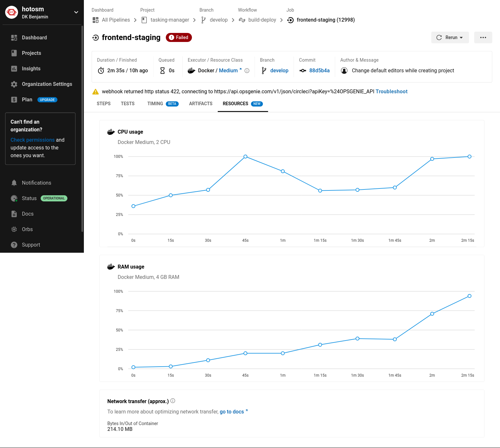The image size is (500, 448).
Task: Click the Orbs icon in sidebar
Action: point(14,229)
